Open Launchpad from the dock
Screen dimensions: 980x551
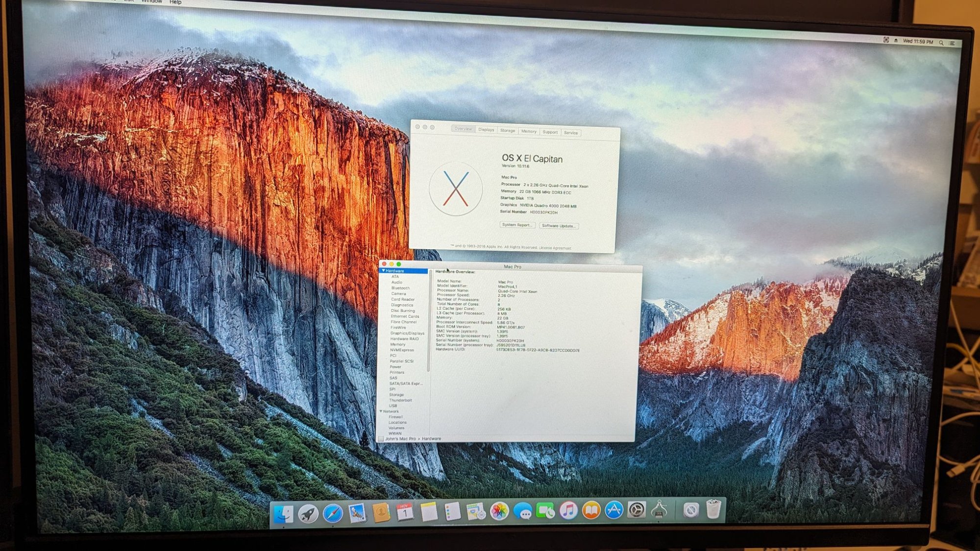click(x=308, y=514)
